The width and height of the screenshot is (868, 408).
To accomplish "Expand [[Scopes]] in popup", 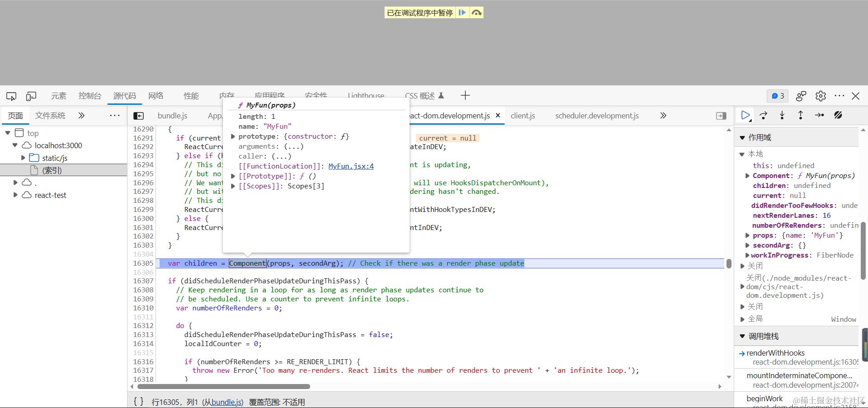I will click(233, 186).
